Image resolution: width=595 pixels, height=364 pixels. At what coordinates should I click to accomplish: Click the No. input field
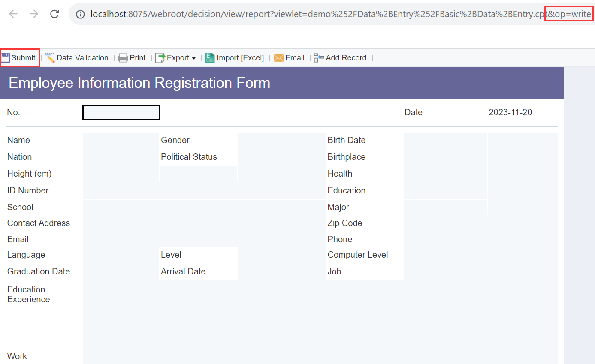pyautogui.click(x=121, y=112)
